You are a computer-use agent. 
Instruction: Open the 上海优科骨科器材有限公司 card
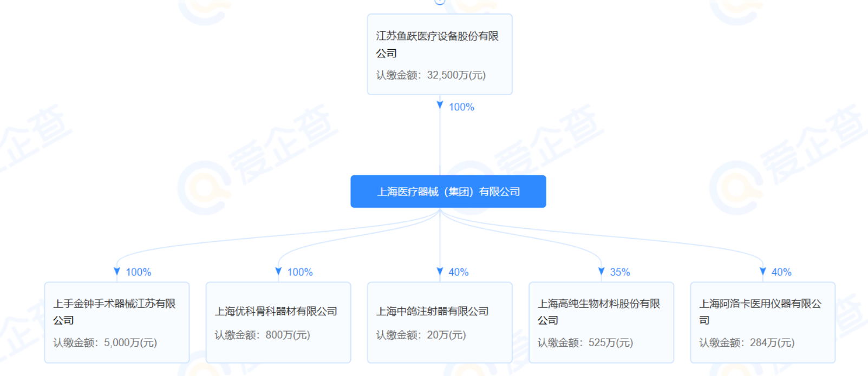(x=278, y=322)
